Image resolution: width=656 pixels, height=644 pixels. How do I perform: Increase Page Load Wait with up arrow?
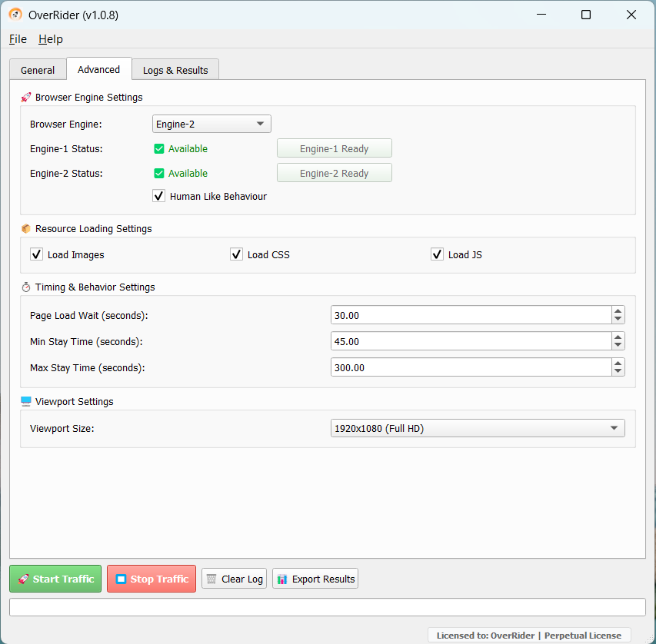pyautogui.click(x=618, y=311)
